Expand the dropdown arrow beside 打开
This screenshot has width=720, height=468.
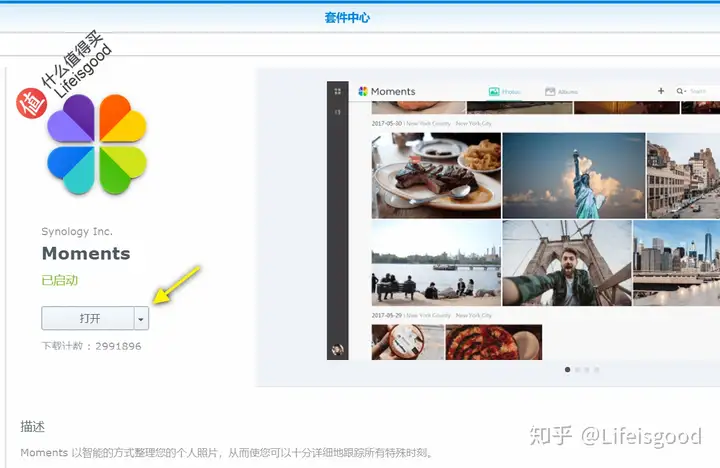click(141, 318)
